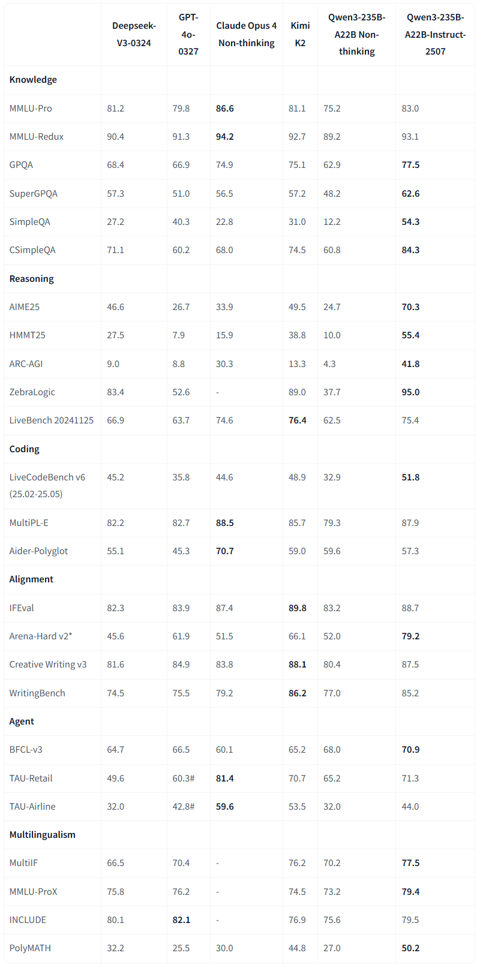Image resolution: width=480 pixels, height=980 pixels.
Task: Click the Coding section heading
Action: pyautogui.click(x=25, y=449)
